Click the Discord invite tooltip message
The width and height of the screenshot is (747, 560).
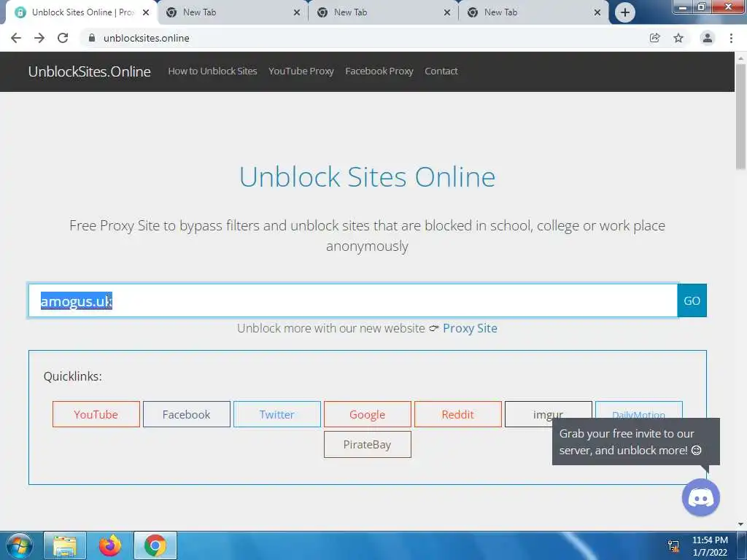pyautogui.click(x=636, y=442)
